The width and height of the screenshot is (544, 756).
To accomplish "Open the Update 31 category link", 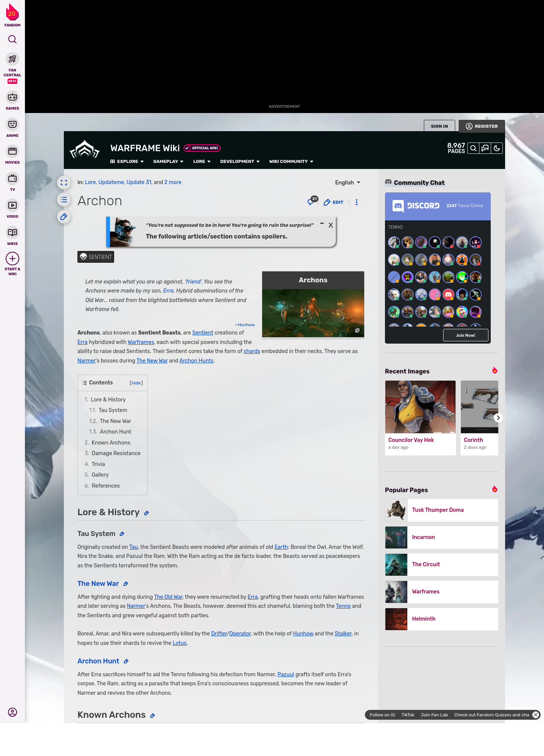I will (x=139, y=182).
